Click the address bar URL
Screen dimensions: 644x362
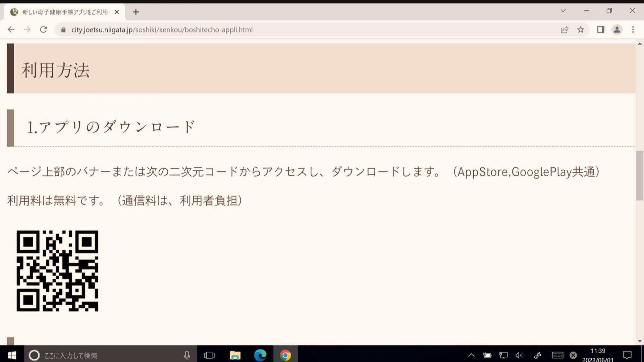click(162, 29)
